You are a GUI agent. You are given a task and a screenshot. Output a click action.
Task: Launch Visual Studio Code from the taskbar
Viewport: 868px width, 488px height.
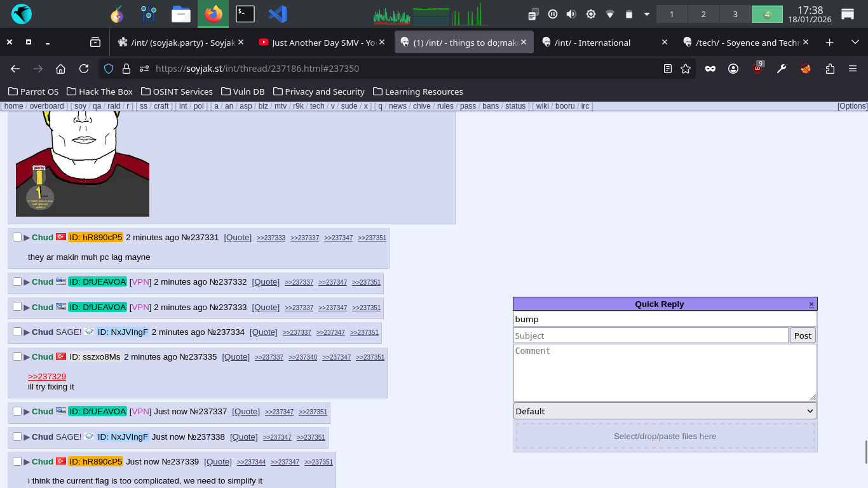coord(278,14)
